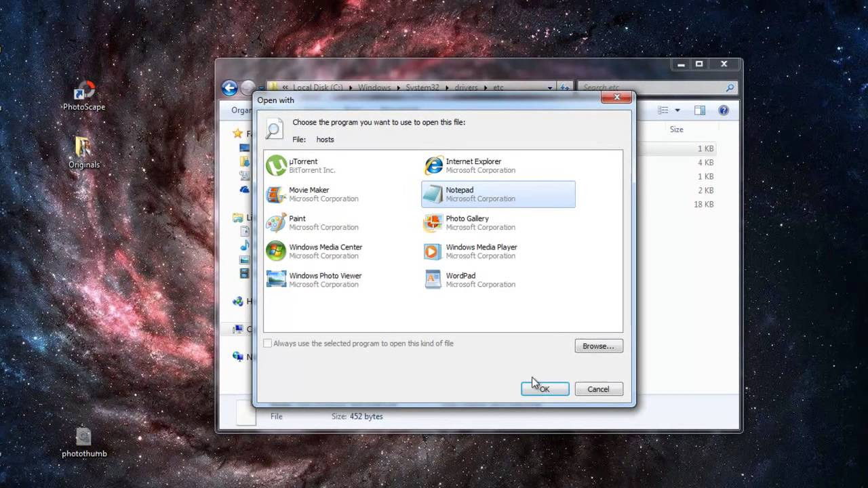Open Explorer help icon
Screen dimensions: 868x488
(724, 110)
